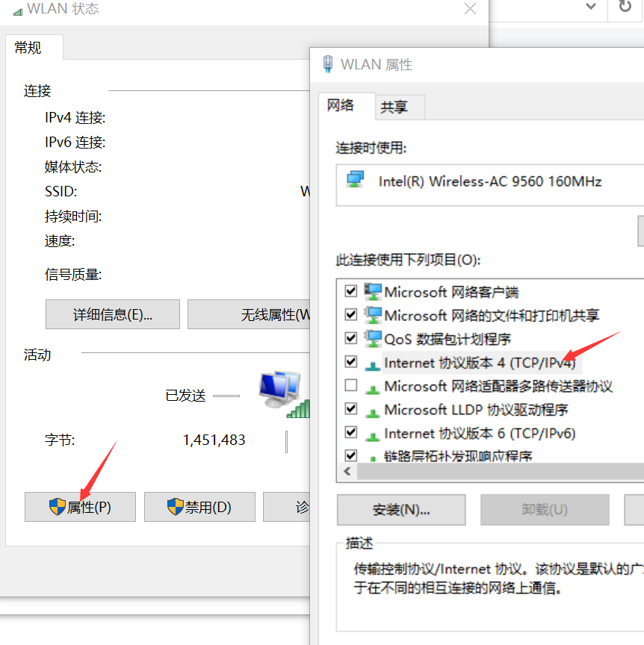The width and height of the screenshot is (644, 645).
Task: Click the 无线属性 button
Action: pos(249,314)
